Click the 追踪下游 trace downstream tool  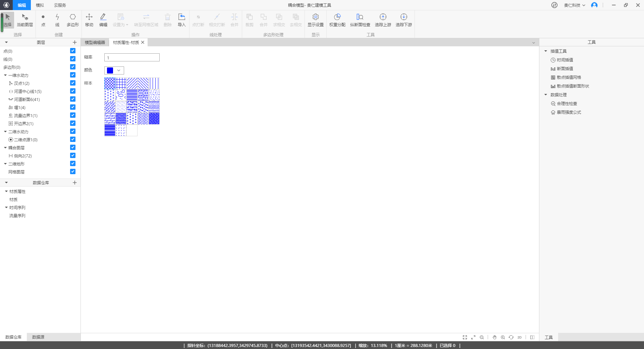(404, 20)
